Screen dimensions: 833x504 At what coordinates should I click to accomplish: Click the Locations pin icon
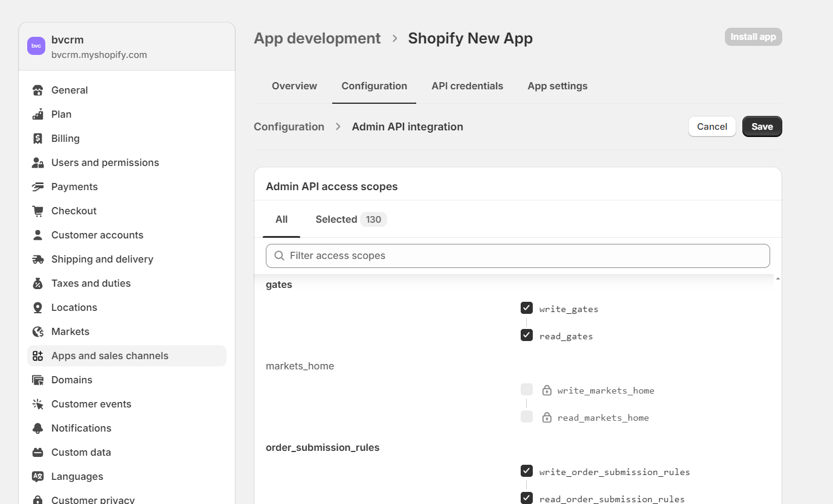click(x=38, y=308)
